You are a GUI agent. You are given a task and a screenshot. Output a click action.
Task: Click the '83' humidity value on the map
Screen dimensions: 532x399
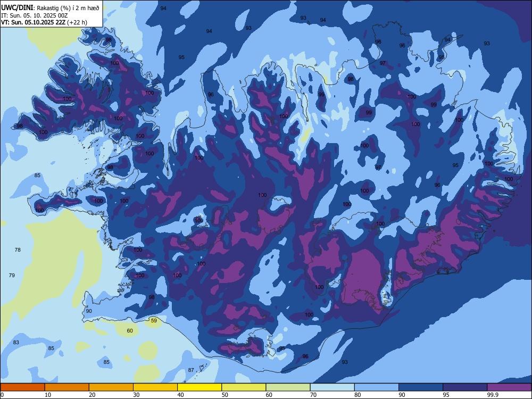(16, 342)
